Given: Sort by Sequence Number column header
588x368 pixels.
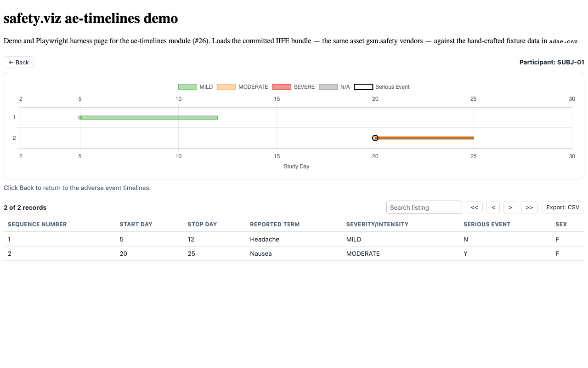Looking at the screenshot, I should (x=37, y=224).
